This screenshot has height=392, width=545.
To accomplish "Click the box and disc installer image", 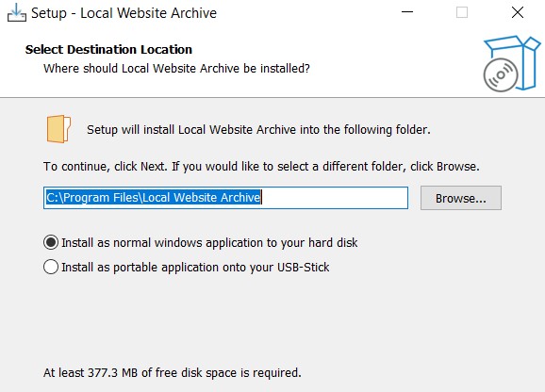I will pyautogui.click(x=512, y=63).
